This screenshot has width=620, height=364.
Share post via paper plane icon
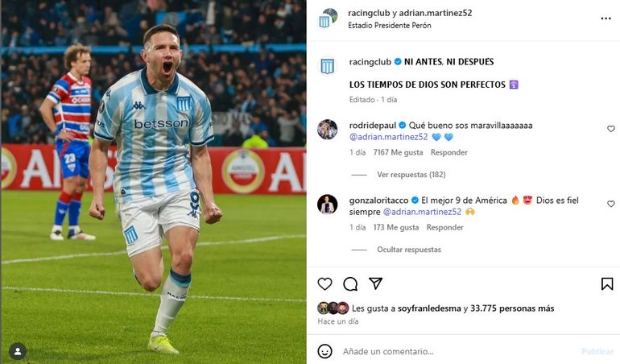376,283
